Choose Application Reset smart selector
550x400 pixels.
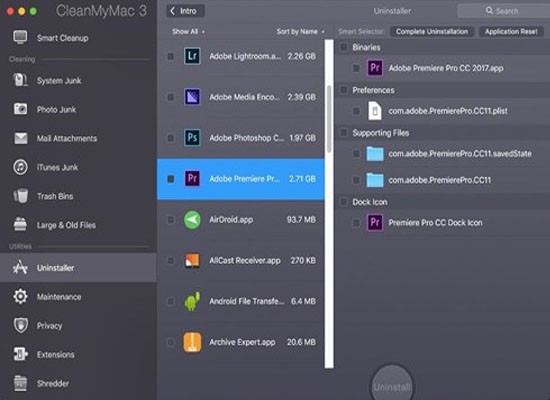click(511, 32)
